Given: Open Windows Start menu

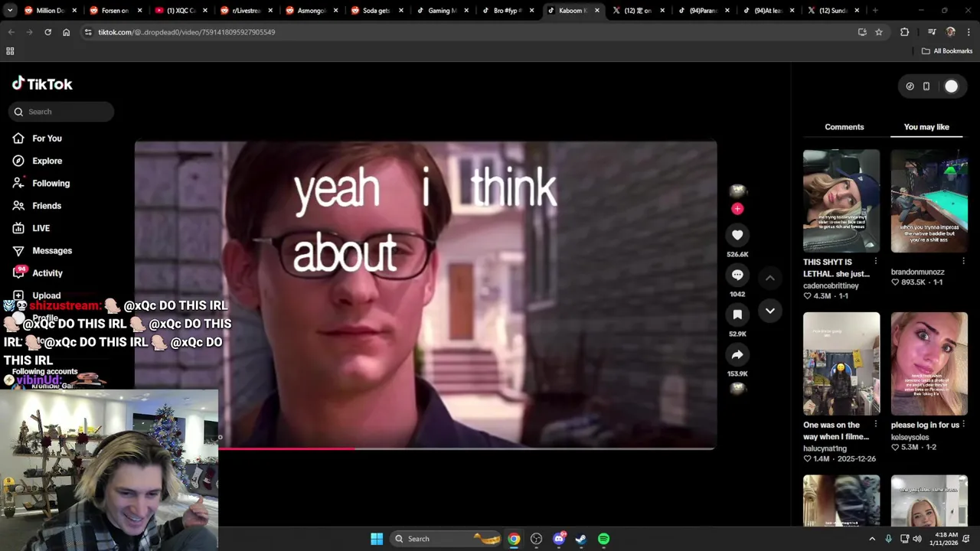Looking at the screenshot, I should [377, 539].
